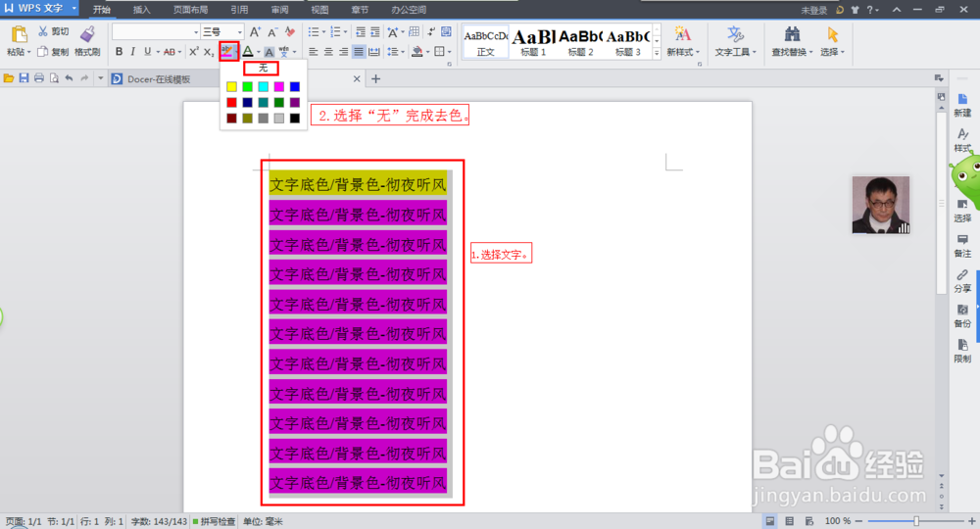Click the 未登录 login link
980x529 pixels.
point(813,10)
